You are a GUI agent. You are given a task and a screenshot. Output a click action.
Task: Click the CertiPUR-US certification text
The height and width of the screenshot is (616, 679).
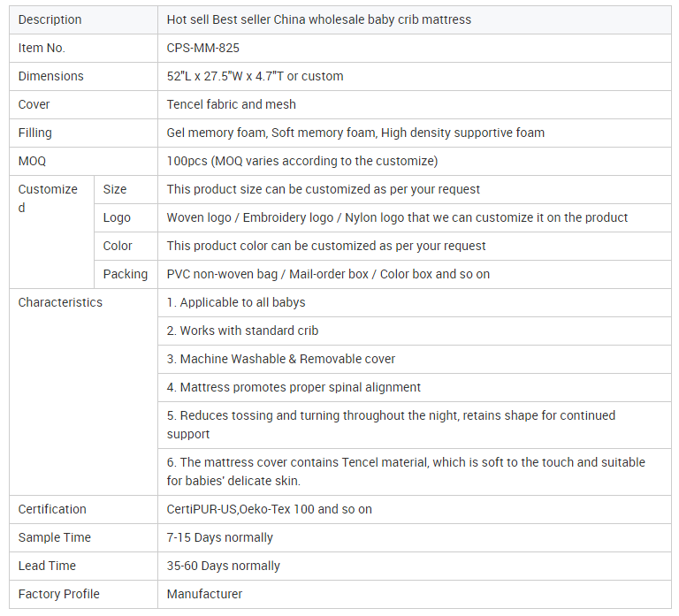(x=269, y=509)
